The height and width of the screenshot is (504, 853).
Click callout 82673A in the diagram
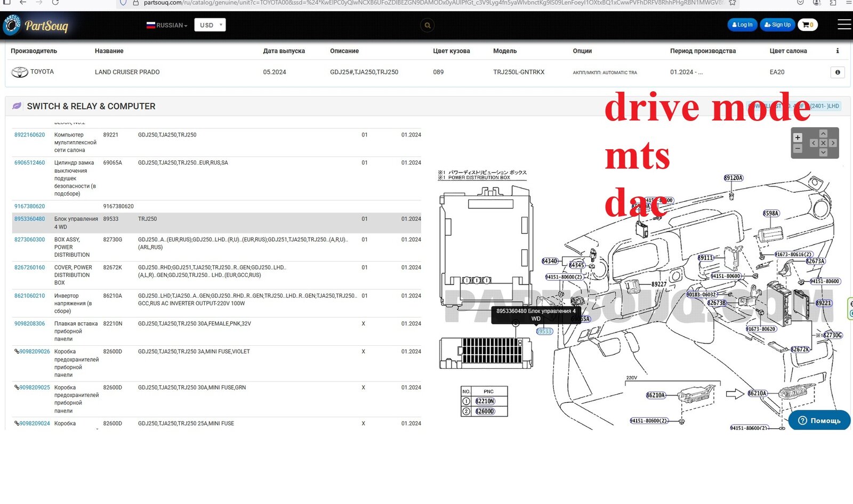coord(815,261)
